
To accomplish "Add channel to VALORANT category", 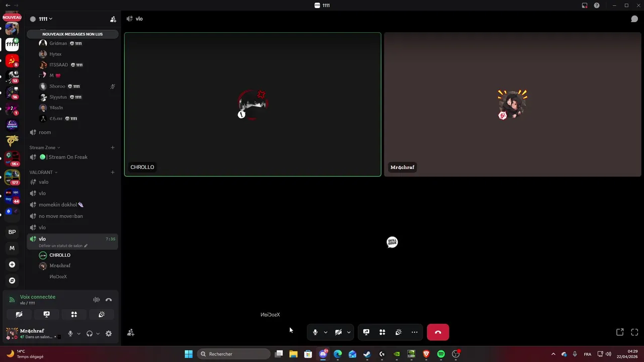I will pos(113,172).
